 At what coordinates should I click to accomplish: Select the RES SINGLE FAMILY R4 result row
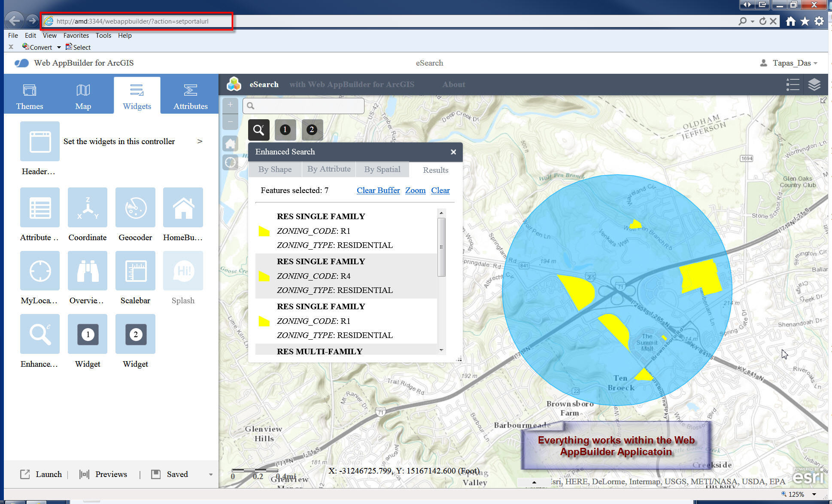346,276
